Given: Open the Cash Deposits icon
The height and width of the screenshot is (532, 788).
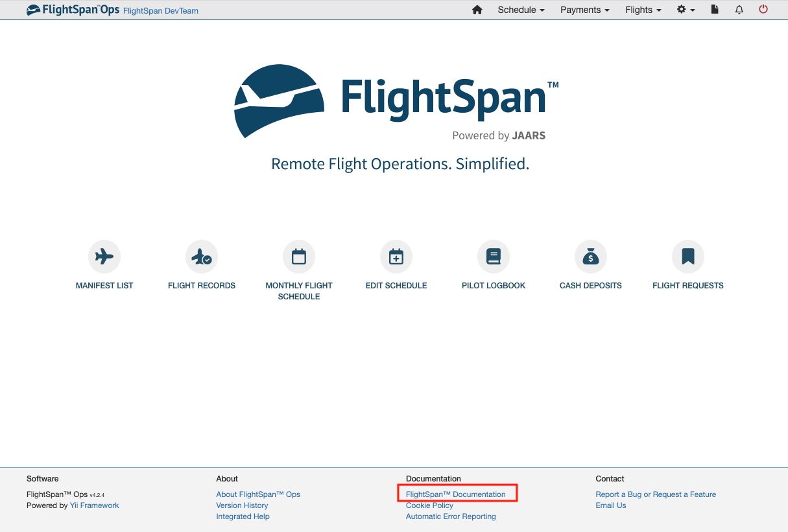Looking at the screenshot, I should tap(591, 256).
